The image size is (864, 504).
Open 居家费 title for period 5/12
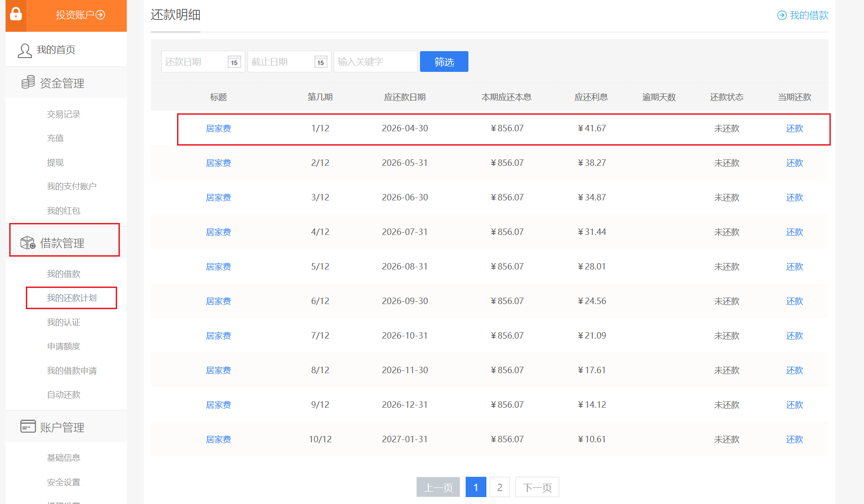pos(218,267)
